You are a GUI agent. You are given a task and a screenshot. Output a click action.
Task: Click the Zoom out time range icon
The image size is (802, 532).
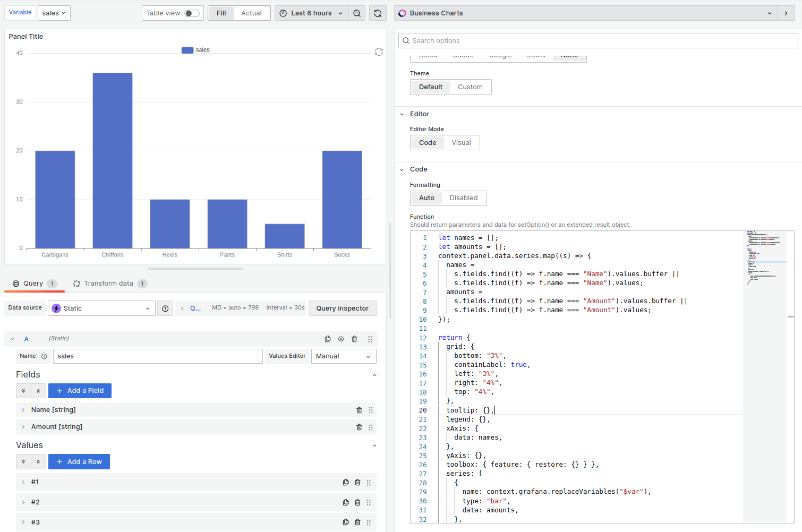click(356, 13)
